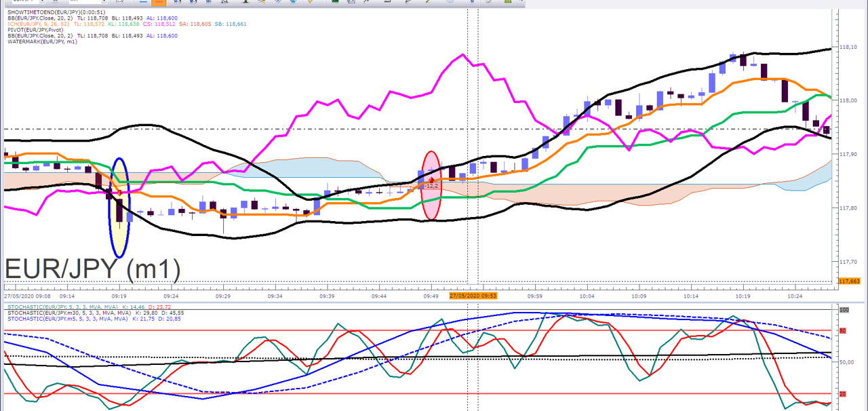Select the STOCHASTIC(EUR/JPY.m5) indicator label
This screenshot has width=868, height=411.
pos(67,318)
